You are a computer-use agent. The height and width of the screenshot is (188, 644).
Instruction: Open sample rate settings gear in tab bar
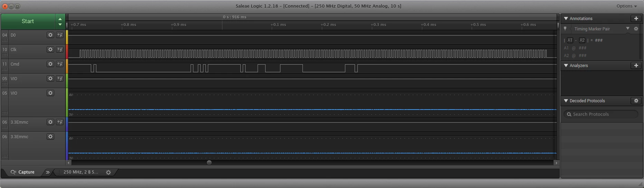pyautogui.click(x=108, y=172)
